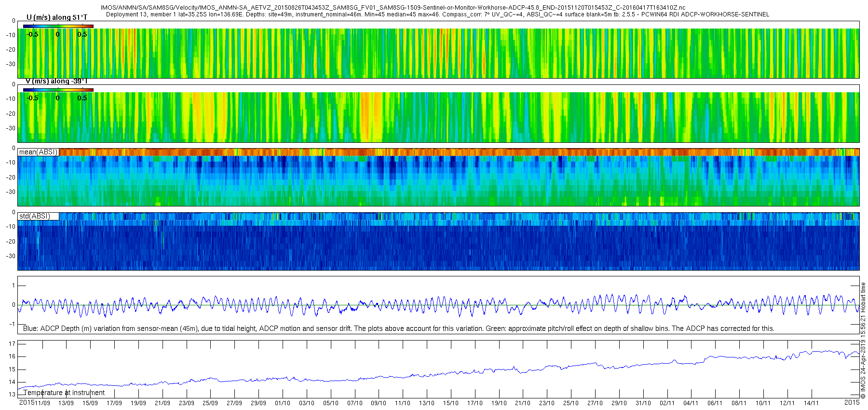Click the '13' temperature axis tick label
This screenshot has width=868, height=410.
pos(12,395)
